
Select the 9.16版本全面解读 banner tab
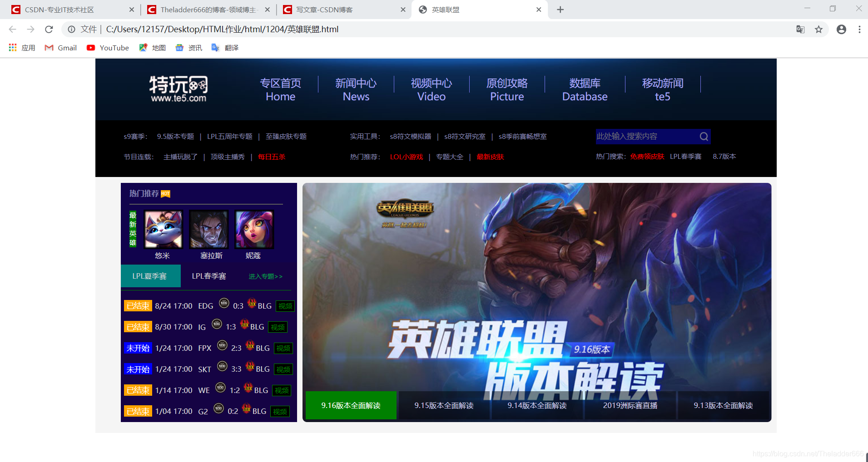pyautogui.click(x=351, y=405)
